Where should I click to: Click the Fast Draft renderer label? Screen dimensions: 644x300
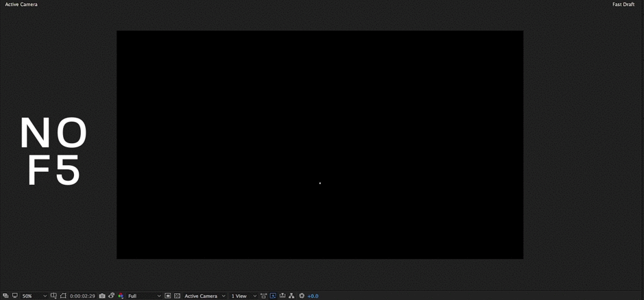pyautogui.click(x=623, y=5)
